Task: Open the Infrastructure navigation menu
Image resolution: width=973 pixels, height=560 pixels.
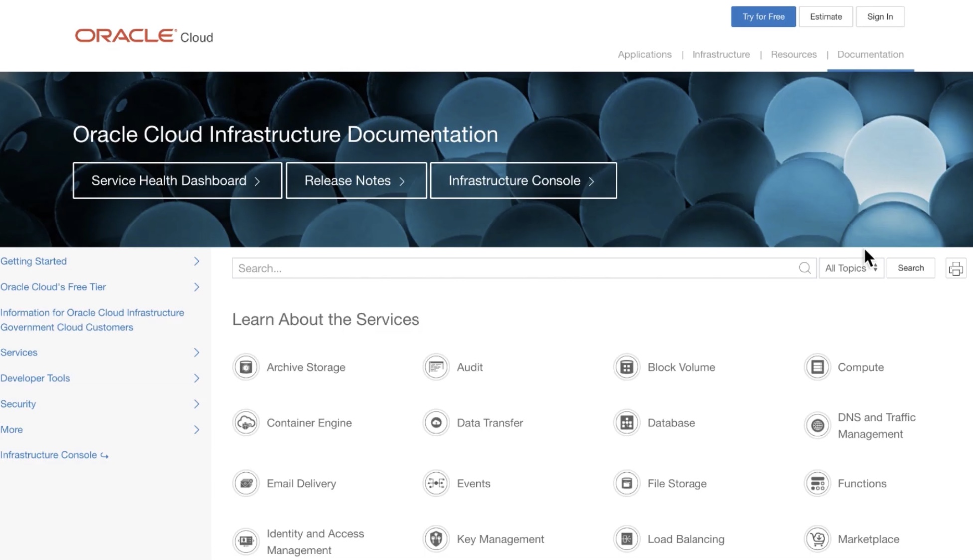Action: [x=720, y=54]
